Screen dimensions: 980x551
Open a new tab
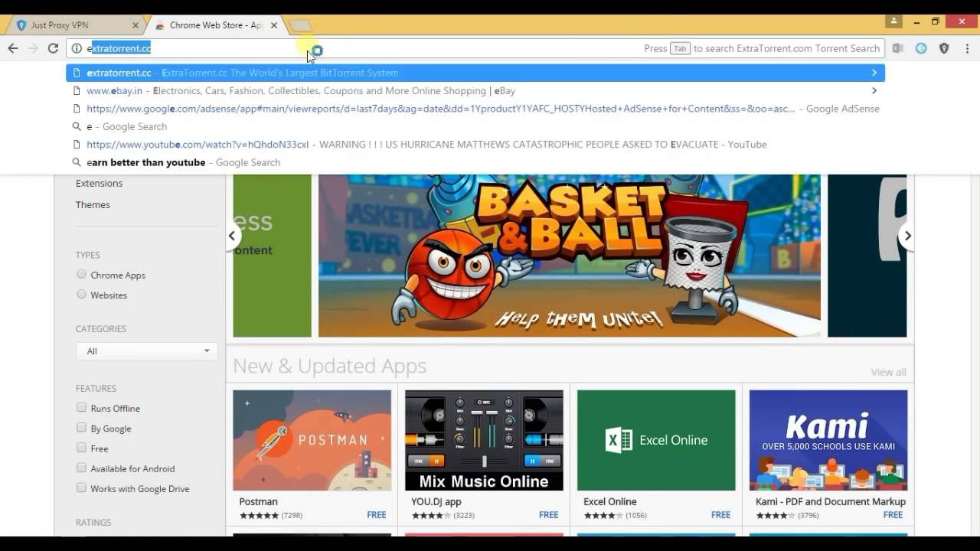(x=300, y=26)
